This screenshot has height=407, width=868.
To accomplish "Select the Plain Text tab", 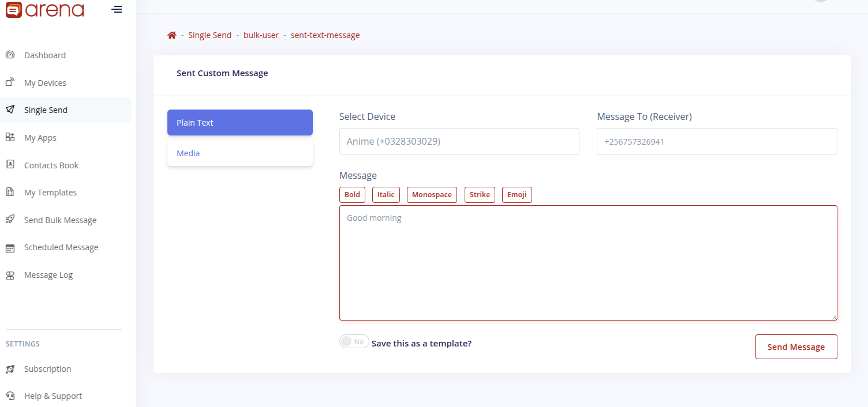I will (x=240, y=123).
